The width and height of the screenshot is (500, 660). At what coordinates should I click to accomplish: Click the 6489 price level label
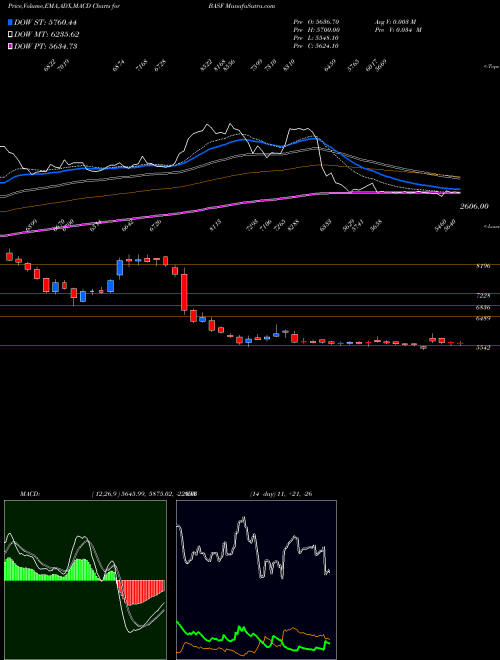[x=483, y=319]
